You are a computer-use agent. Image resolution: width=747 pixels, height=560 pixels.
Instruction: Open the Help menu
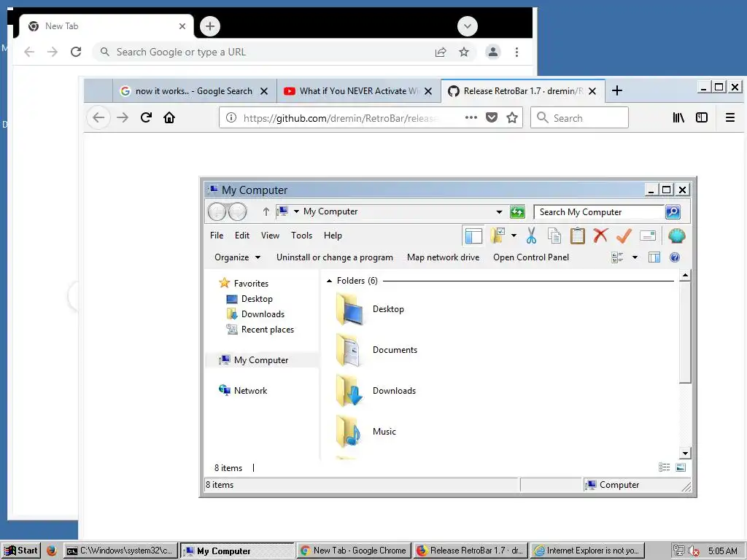point(333,236)
